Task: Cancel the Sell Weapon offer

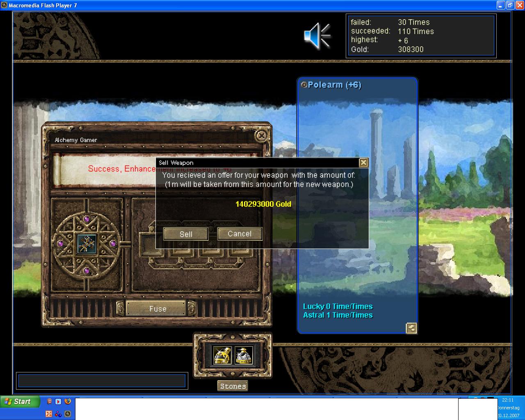Action: (x=240, y=233)
